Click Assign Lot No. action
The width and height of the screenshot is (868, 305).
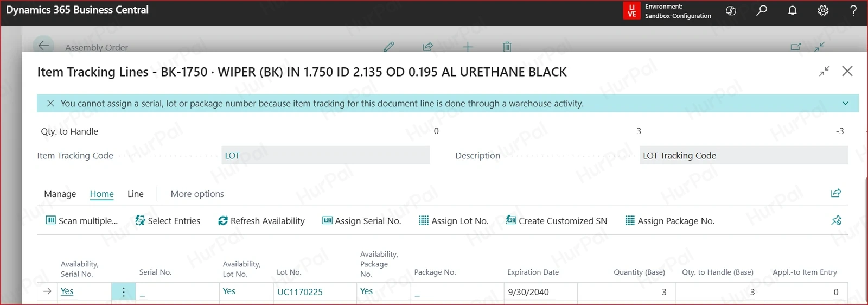454,221
